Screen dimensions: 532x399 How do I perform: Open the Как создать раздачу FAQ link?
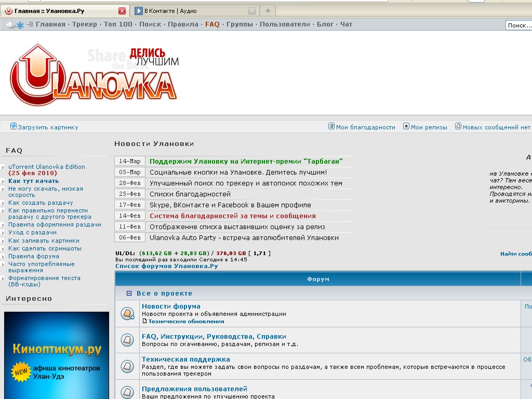tap(41, 203)
